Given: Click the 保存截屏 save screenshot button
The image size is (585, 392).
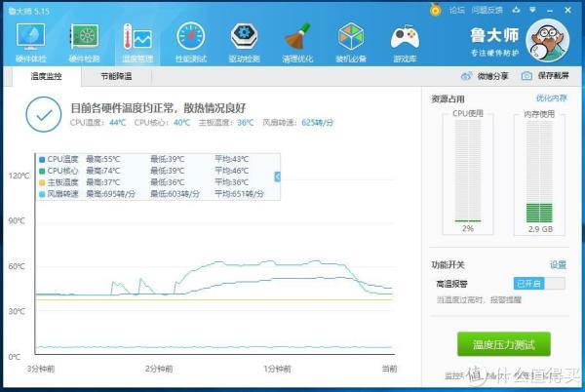Looking at the screenshot, I should (553, 76).
